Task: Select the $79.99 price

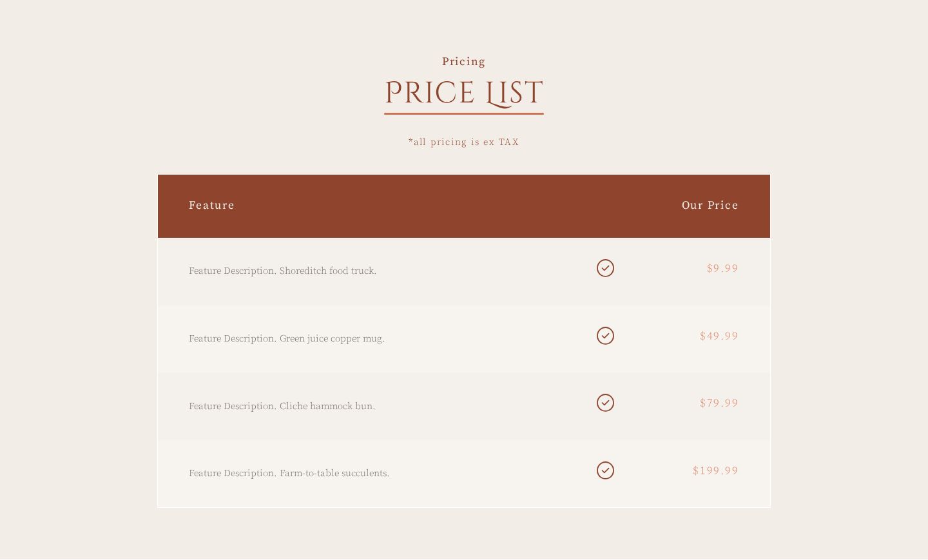Action: click(x=719, y=403)
